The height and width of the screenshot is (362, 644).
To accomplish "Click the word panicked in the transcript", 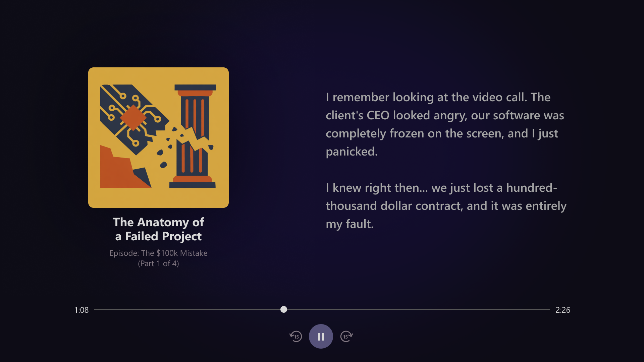I will pos(352,152).
